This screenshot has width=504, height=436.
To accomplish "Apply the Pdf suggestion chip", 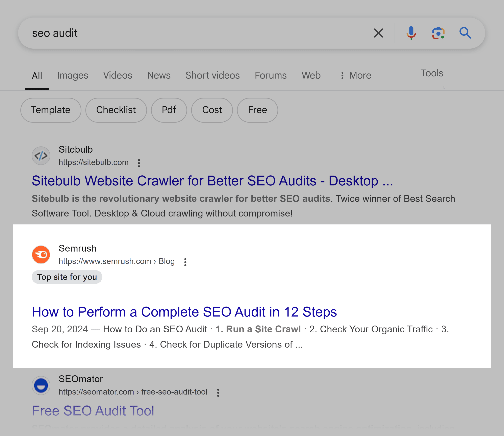I will [x=169, y=110].
